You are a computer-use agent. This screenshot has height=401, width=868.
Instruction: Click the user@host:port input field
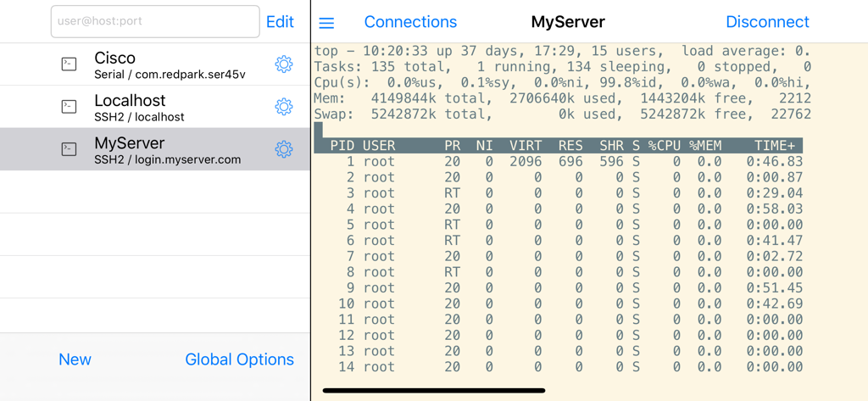(x=155, y=21)
